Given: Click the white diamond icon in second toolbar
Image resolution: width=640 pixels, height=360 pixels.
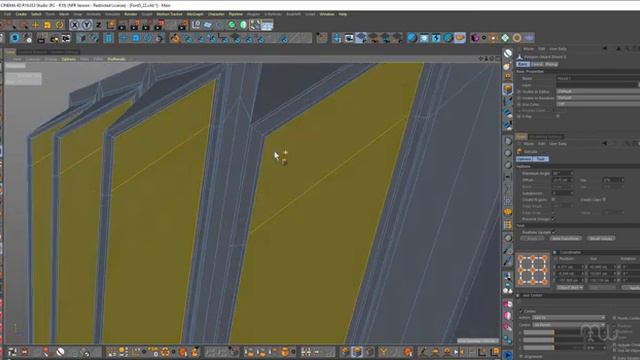Looking at the screenshot, I should click(x=505, y=38).
